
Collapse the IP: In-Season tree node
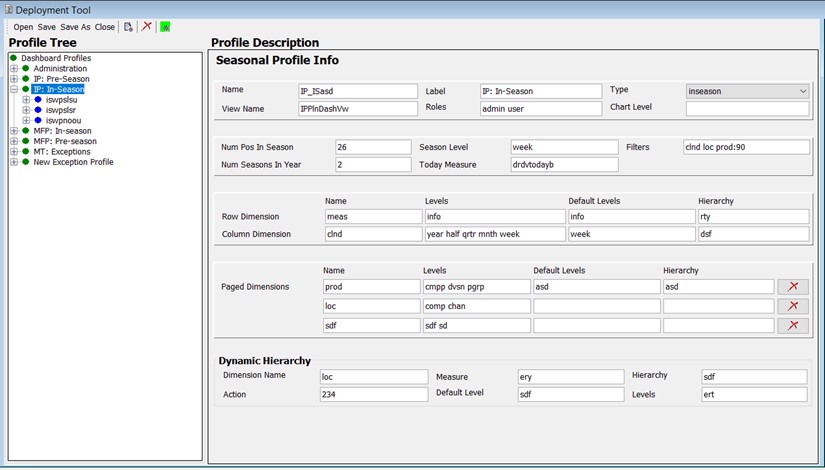[14, 89]
